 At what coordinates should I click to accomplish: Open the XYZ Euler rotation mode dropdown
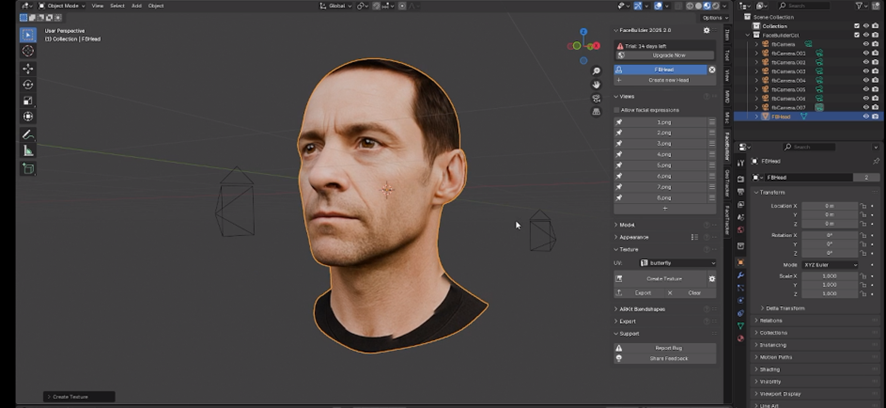[827, 265]
